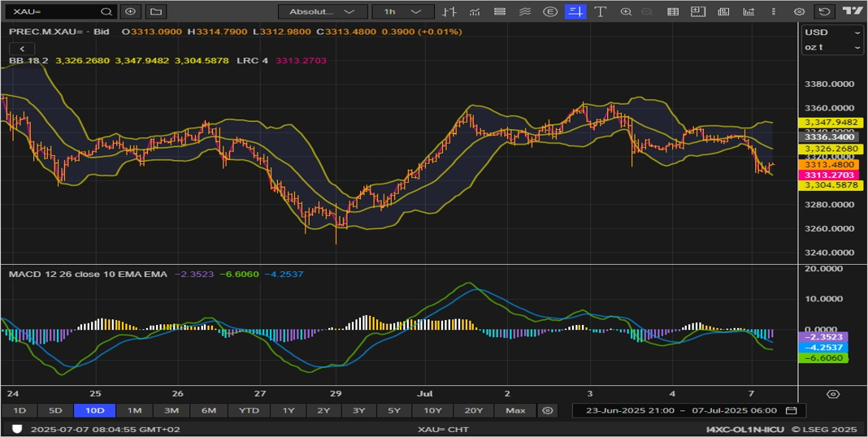Viewport: 868px width, 437px height.
Task: Open the 1h interval dropdown
Action: coord(402,11)
